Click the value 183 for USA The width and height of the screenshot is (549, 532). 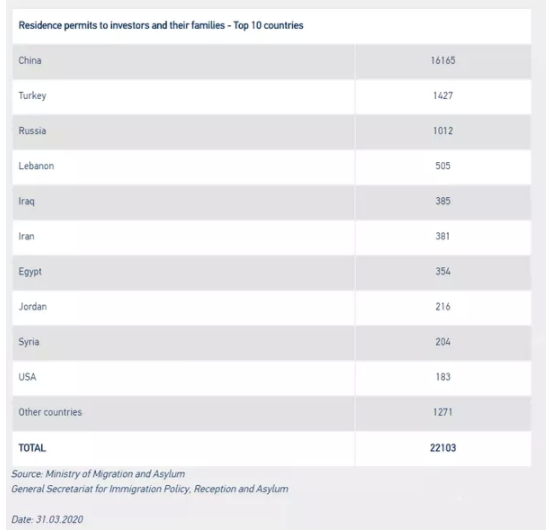(443, 377)
